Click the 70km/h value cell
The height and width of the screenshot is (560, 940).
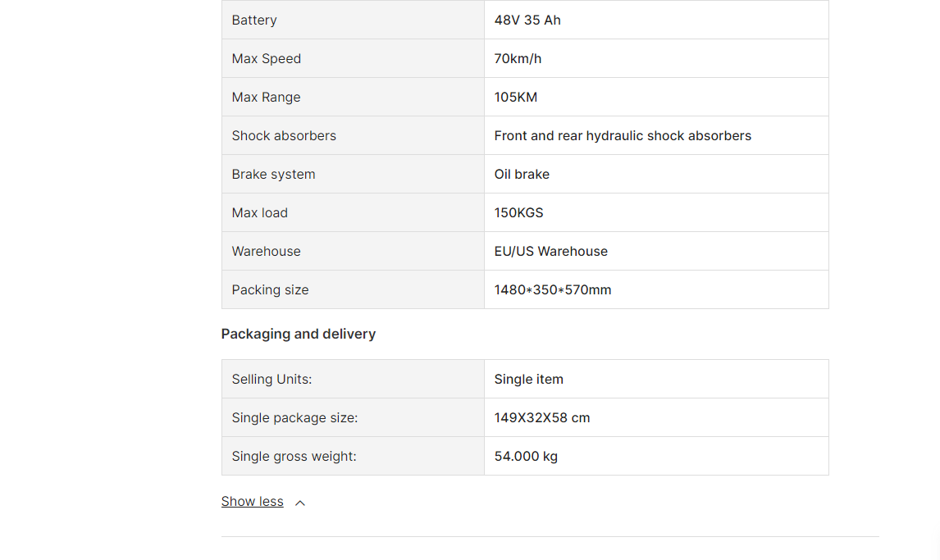pos(656,58)
